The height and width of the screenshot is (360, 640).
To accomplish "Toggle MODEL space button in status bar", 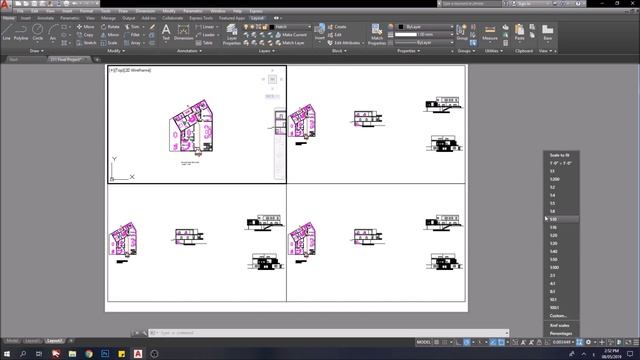I will click(424, 342).
